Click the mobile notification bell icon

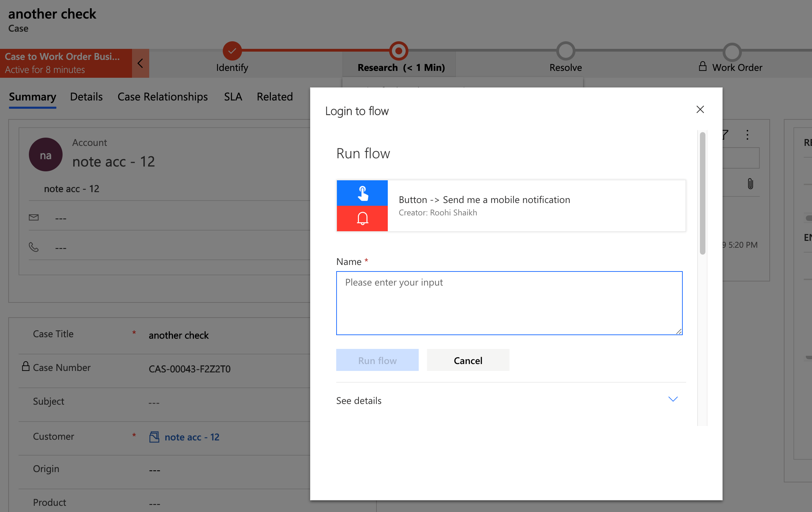(361, 218)
